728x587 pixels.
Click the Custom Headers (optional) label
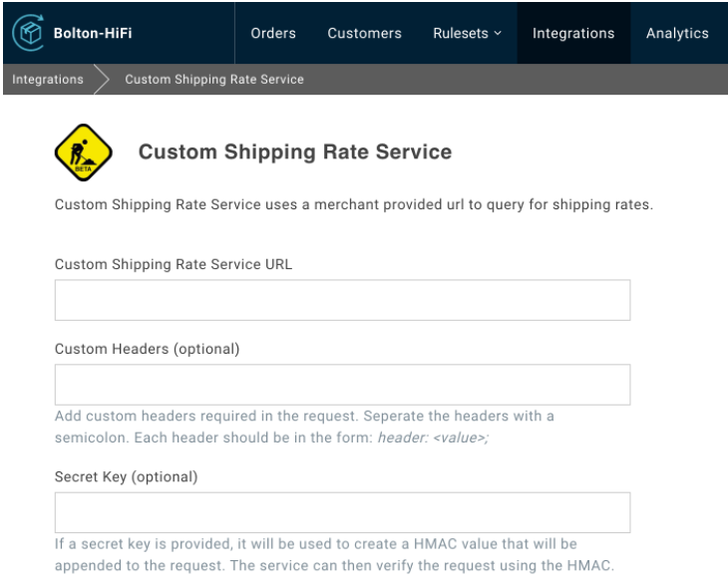(x=147, y=349)
